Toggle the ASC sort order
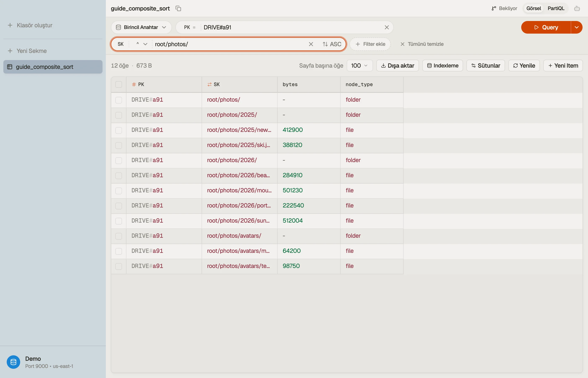Screen dimensions: 588x378 pos(332,44)
